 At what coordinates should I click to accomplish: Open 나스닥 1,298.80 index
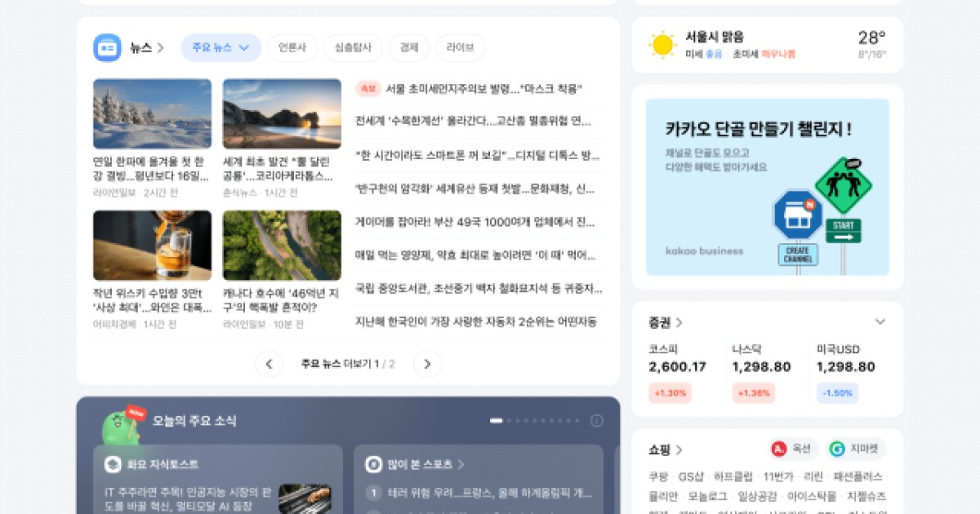click(x=761, y=359)
